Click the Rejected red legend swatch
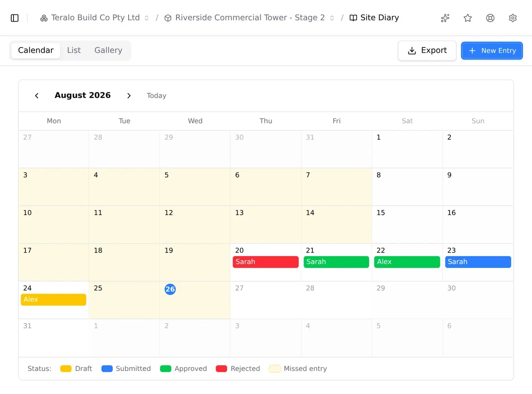The width and height of the screenshot is (532, 394). click(x=221, y=368)
